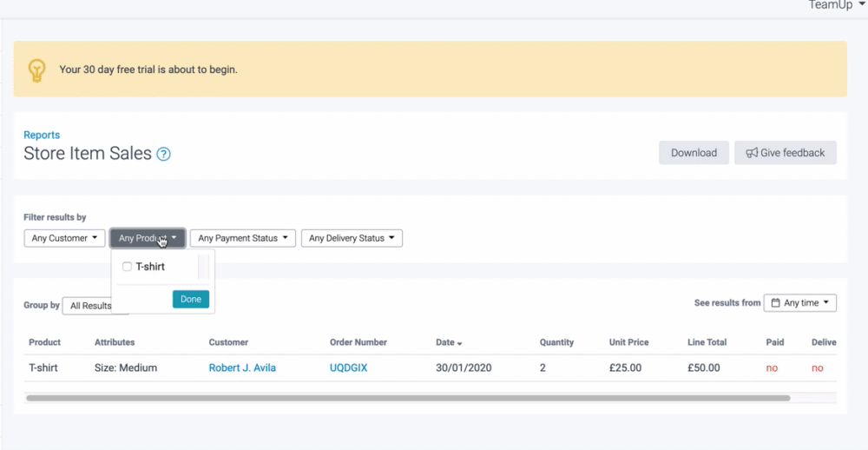This screenshot has height=450, width=868.
Task: Click the help question mark icon
Action: tap(163, 155)
